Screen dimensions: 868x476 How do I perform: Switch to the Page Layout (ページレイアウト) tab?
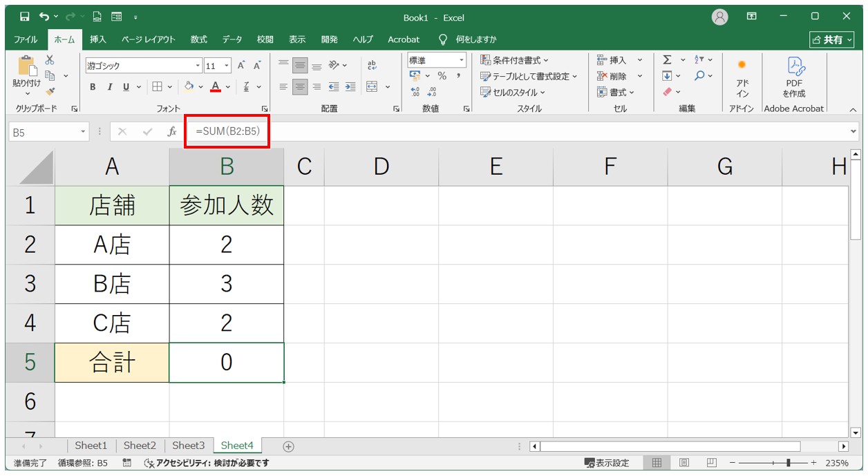point(149,39)
